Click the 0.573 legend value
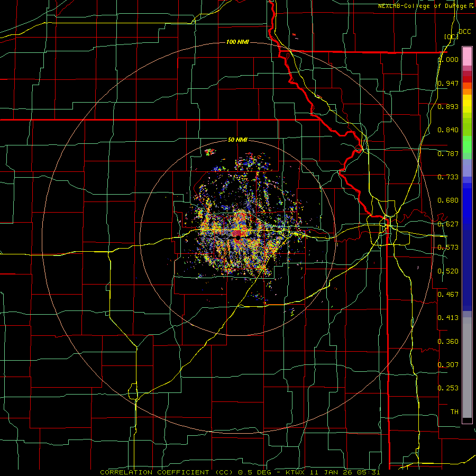The height and width of the screenshot is (476, 476). pos(448,248)
